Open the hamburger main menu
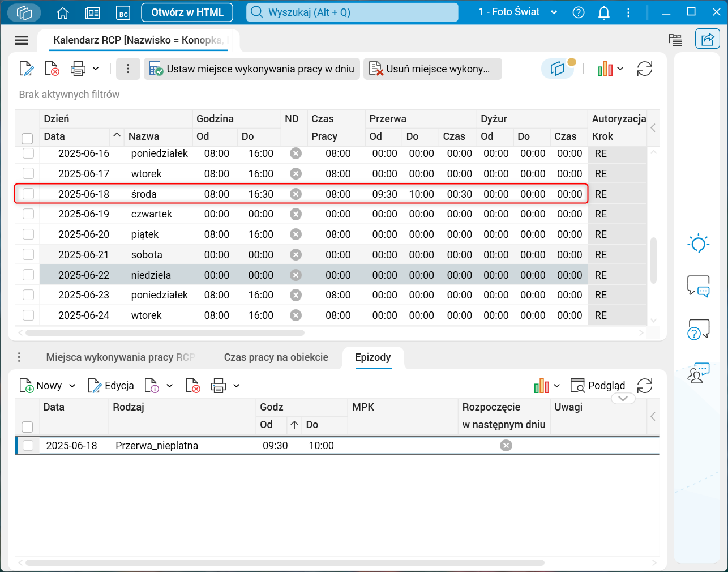The height and width of the screenshot is (572, 728). (x=22, y=40)
